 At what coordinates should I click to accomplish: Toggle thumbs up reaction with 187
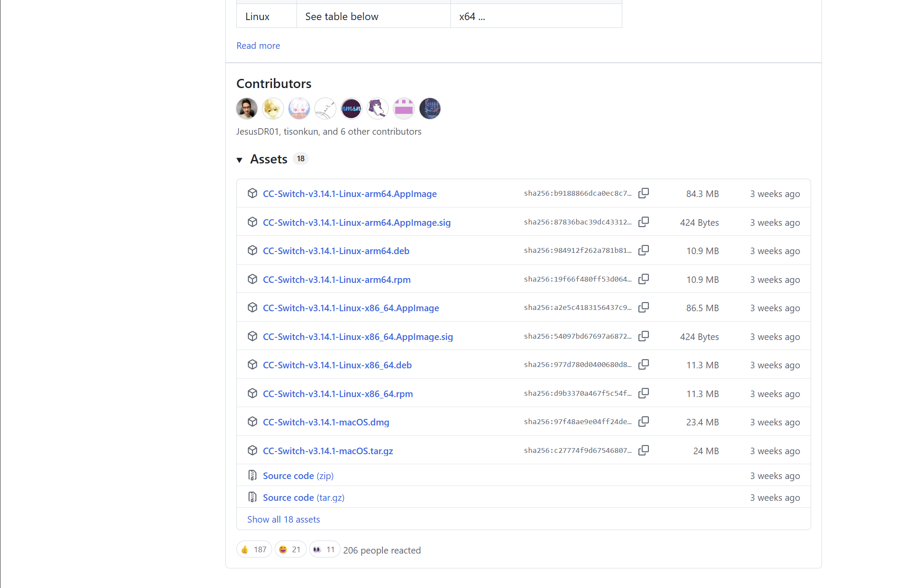pos(254,549)
